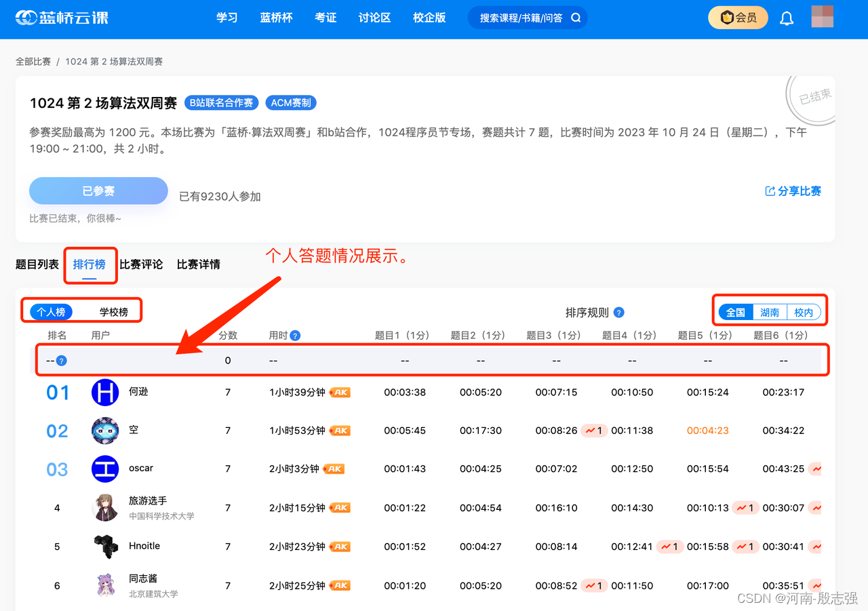Click the 已参赛 button
The image size is (868, 611).
[x=98, y=191]
